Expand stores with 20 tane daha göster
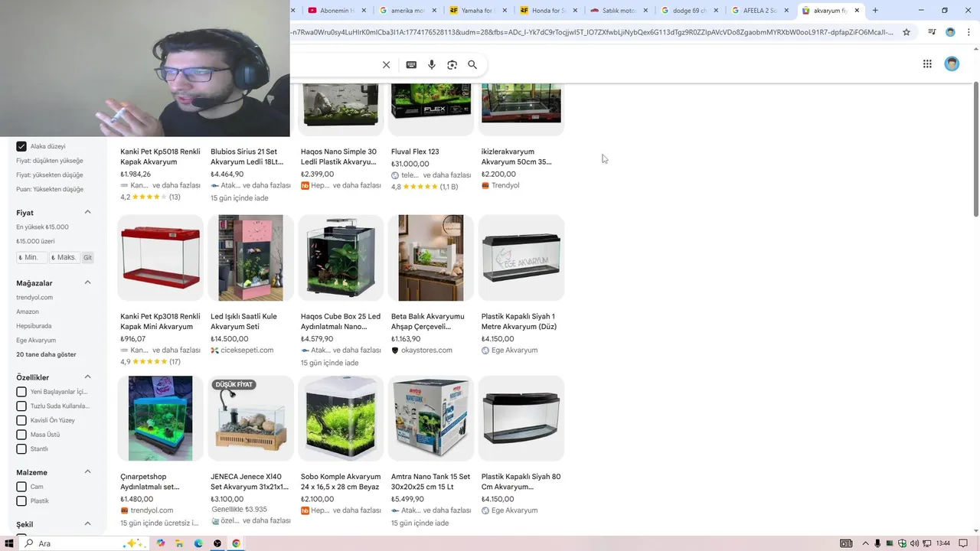Screen dimensions: 980x551 46,354
